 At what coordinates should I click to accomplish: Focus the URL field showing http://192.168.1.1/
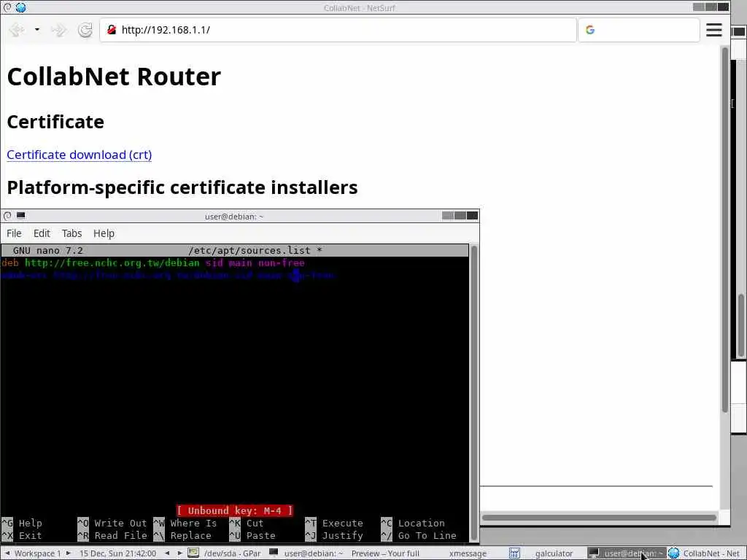pyautogui.click(x=338, y=30)
